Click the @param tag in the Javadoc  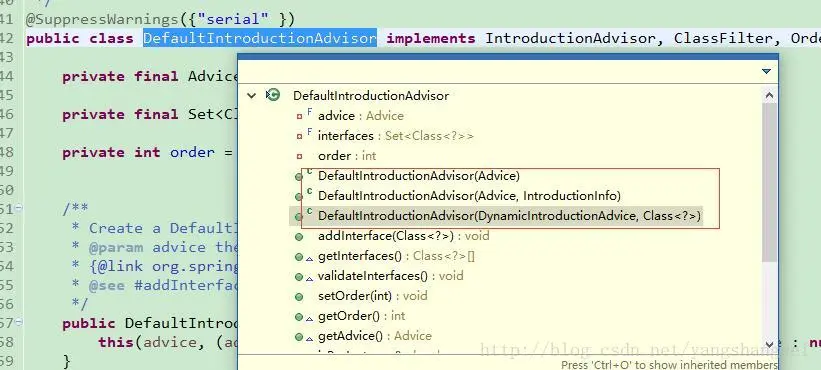pos(116,247)
